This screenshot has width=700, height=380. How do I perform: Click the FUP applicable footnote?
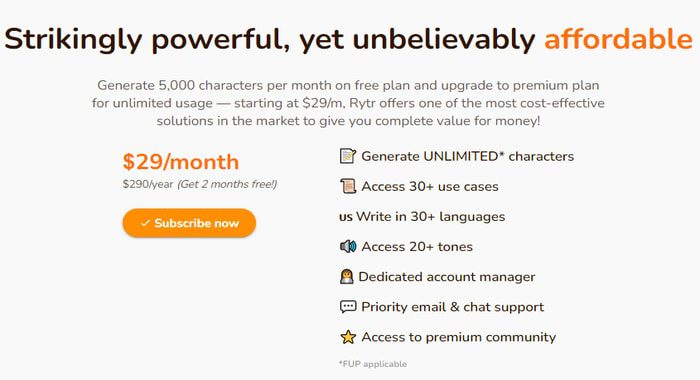click(373, 364)
